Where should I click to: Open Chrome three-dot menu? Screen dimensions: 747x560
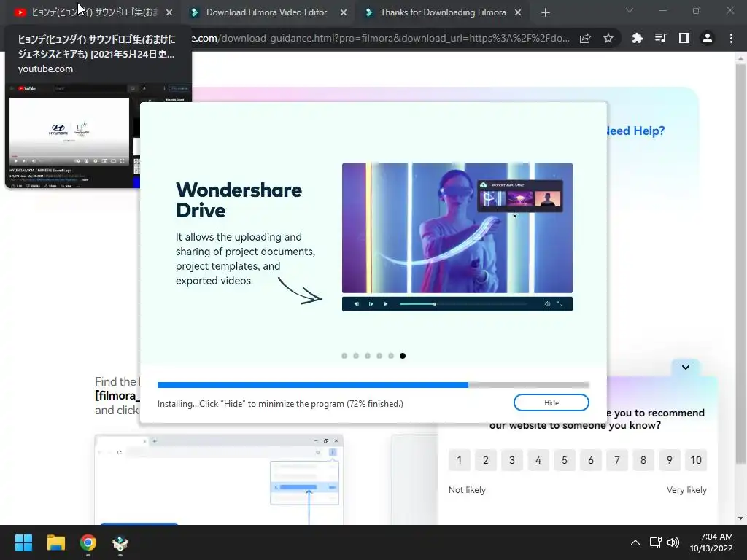(x=731, y=39)
